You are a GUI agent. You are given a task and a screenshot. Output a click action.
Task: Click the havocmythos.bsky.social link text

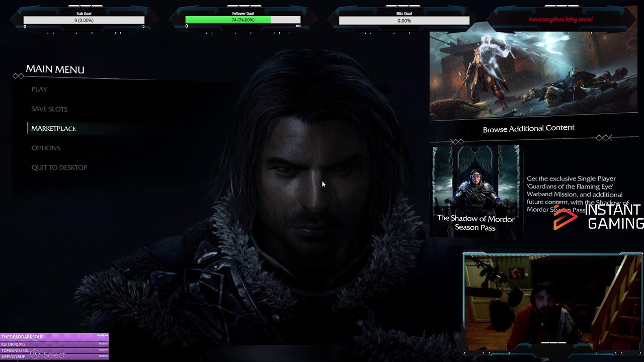561,19
